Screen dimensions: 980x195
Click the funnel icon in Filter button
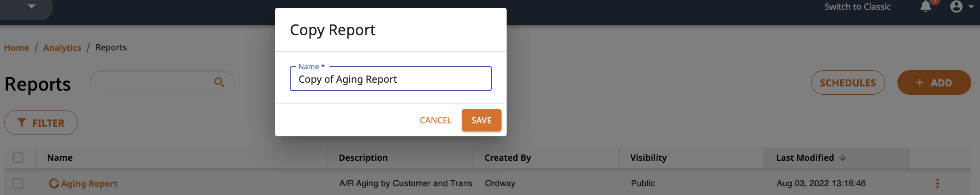[21, 122]
